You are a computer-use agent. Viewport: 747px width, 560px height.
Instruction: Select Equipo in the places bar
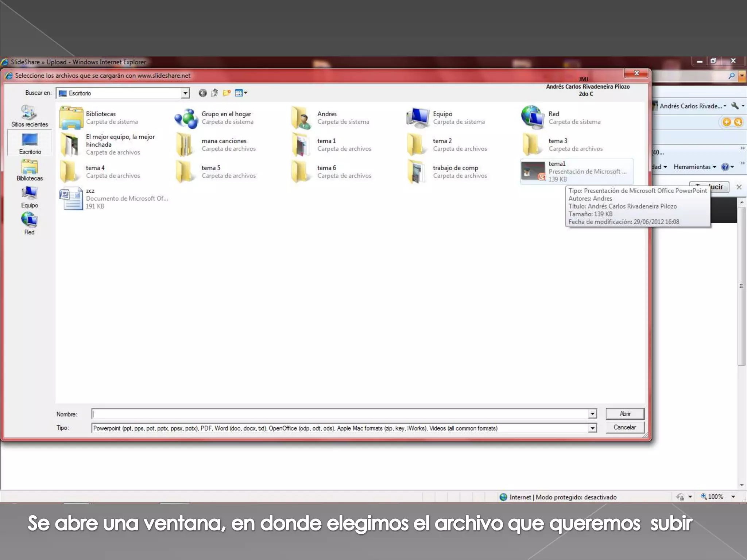[x=29, y=198]
